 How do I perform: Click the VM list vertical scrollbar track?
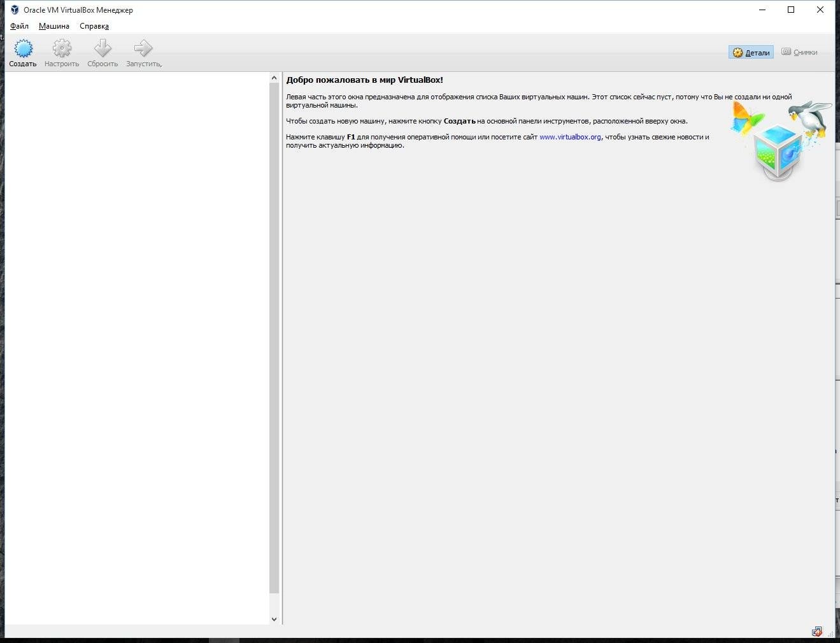[x=274, y=348]
